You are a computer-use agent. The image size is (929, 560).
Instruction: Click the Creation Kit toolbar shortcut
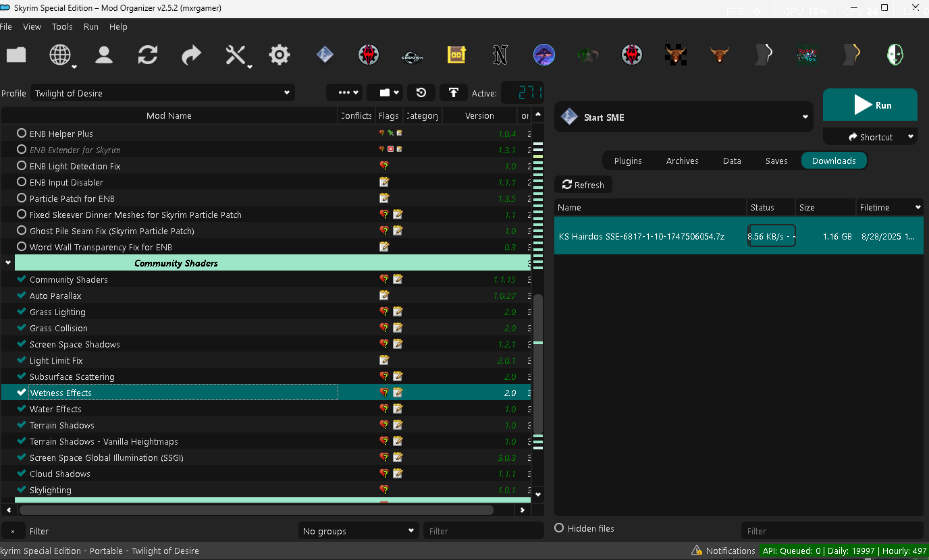pos(413,56)
